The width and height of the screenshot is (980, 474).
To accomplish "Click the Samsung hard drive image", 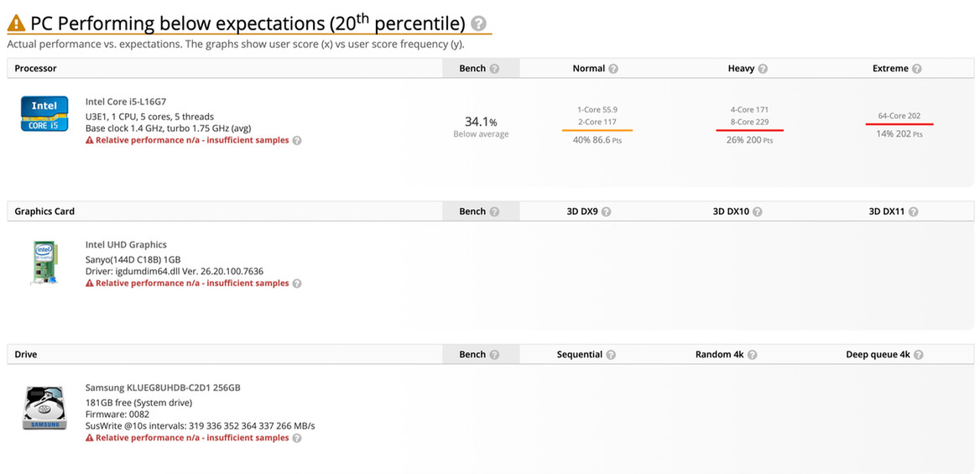I will (44, 408).
